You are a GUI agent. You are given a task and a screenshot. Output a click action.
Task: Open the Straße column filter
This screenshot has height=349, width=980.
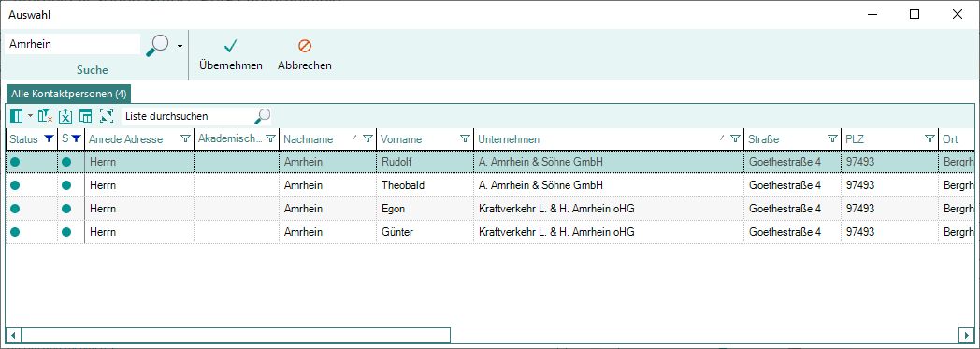pyautogui.click(x=832, y=138)
